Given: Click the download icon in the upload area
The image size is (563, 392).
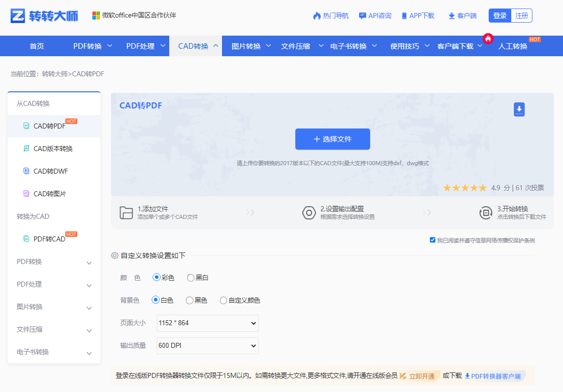Looking at the screenshot, I should (x=519, y=109).
